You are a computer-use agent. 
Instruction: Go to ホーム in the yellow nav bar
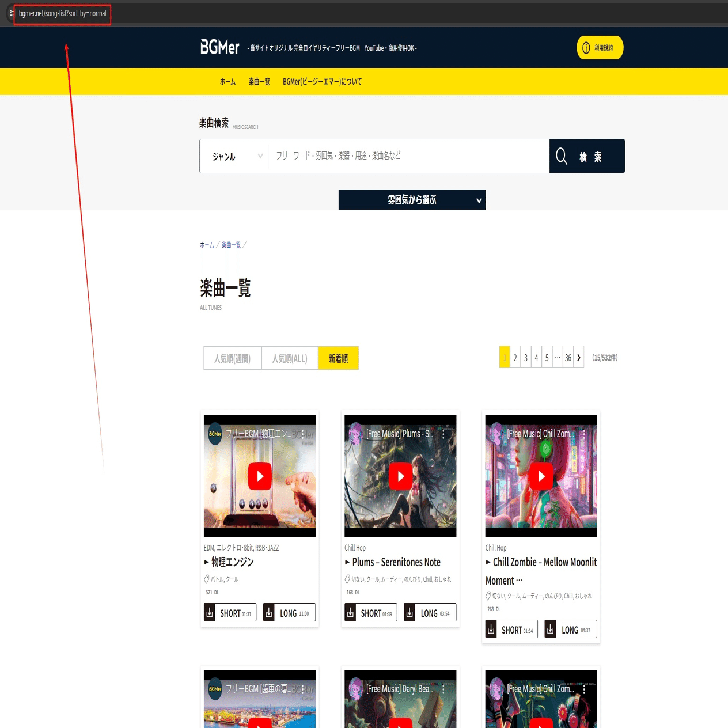click(x=227, y=82)
